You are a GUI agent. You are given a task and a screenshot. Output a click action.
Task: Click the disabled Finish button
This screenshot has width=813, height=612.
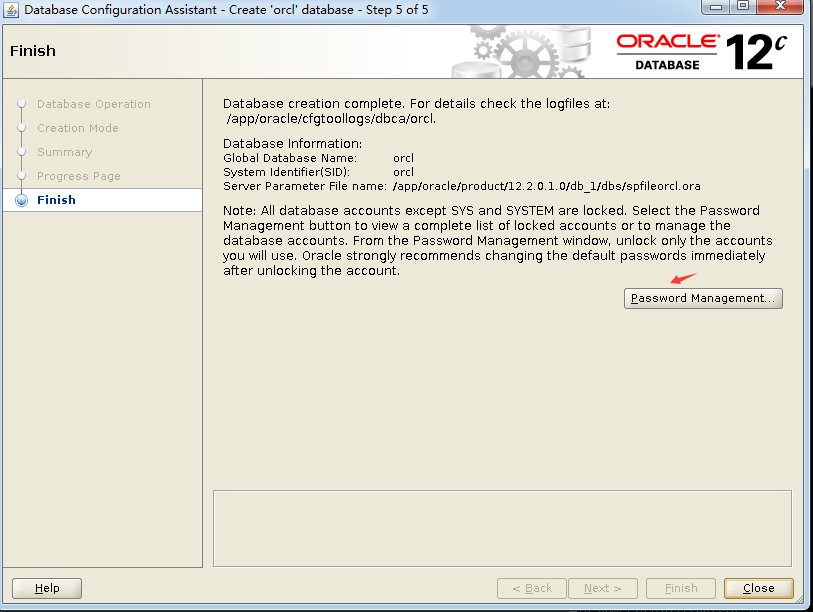tap(681, 588)
